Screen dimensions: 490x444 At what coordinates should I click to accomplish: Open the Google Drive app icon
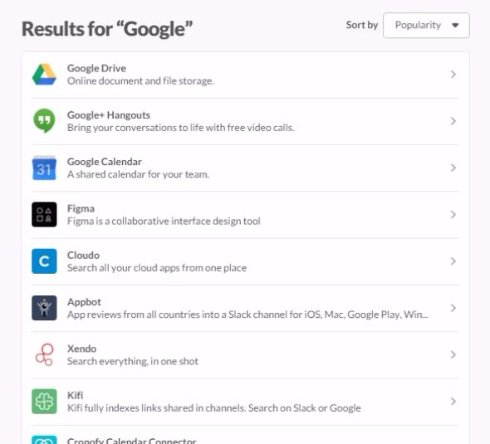click(44, 74)
